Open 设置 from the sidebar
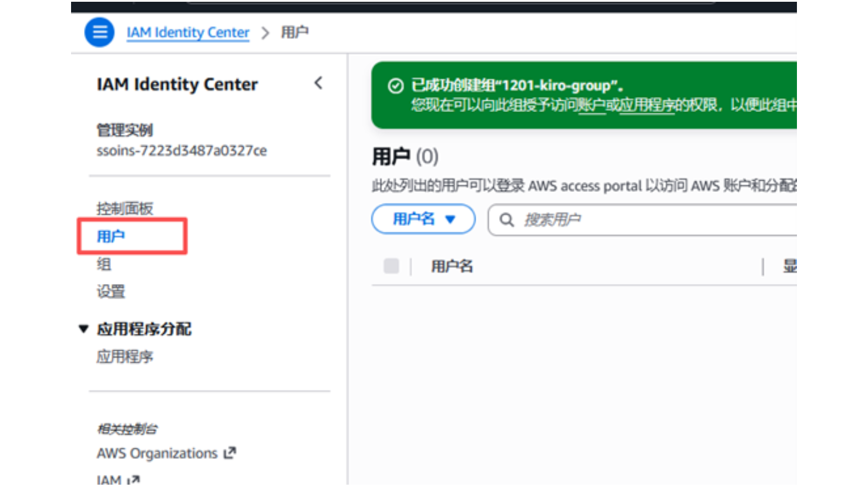The height and width of the screenshot is (487, 868). (111, 292)
